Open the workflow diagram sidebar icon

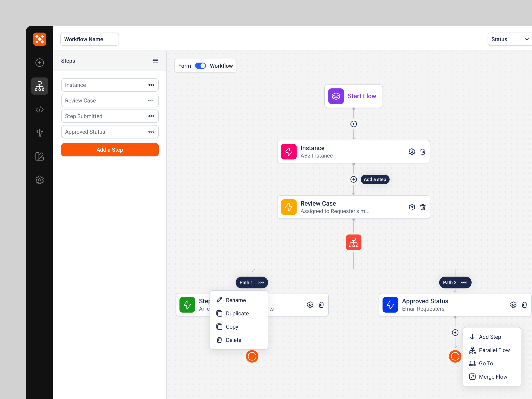[x=39, y=86]
